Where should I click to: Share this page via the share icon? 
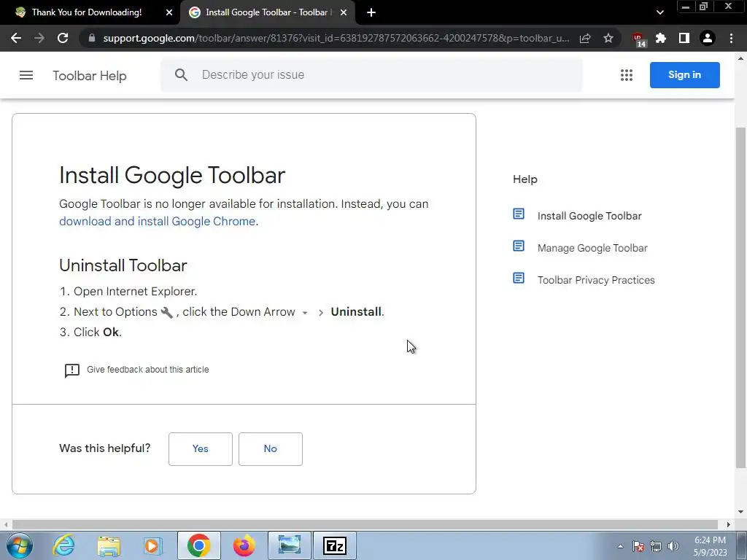[x=585, y=38]
